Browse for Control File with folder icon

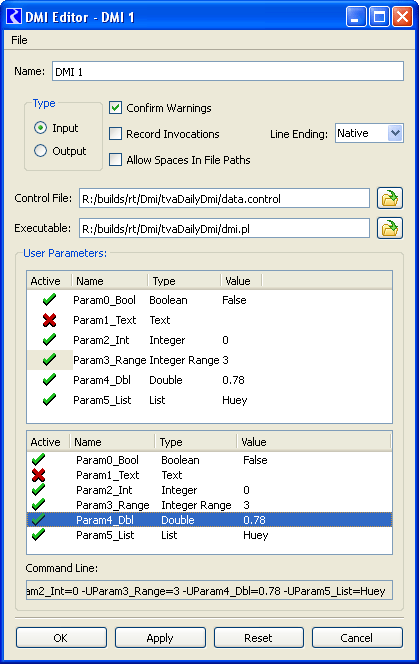pyautogui.click(x=390, y=198)
